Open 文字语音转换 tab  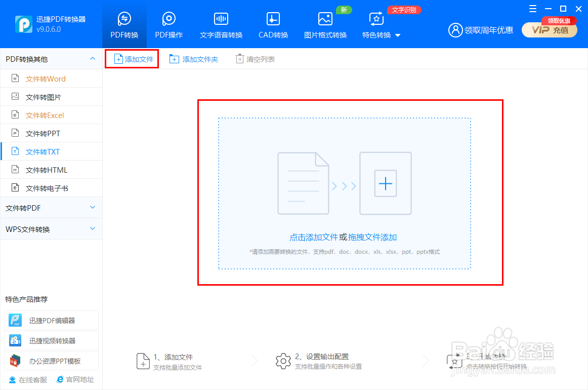click(x=221, y=25)
